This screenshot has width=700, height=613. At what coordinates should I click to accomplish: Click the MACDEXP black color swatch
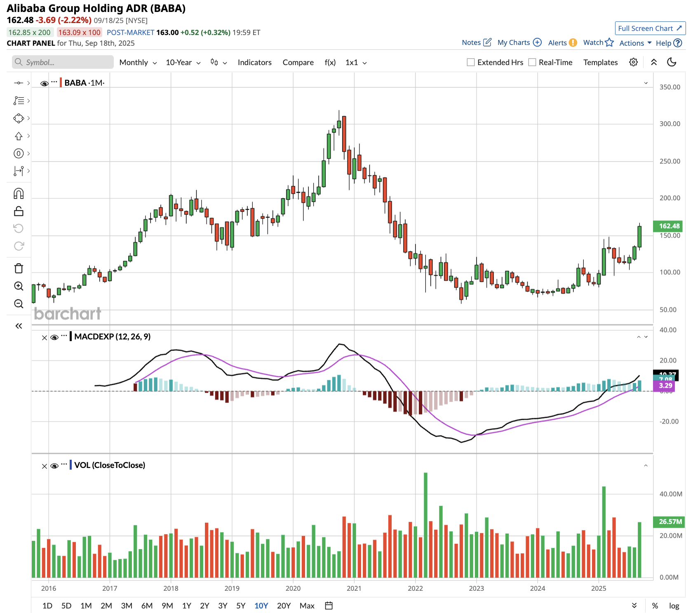tap(71, 337)
